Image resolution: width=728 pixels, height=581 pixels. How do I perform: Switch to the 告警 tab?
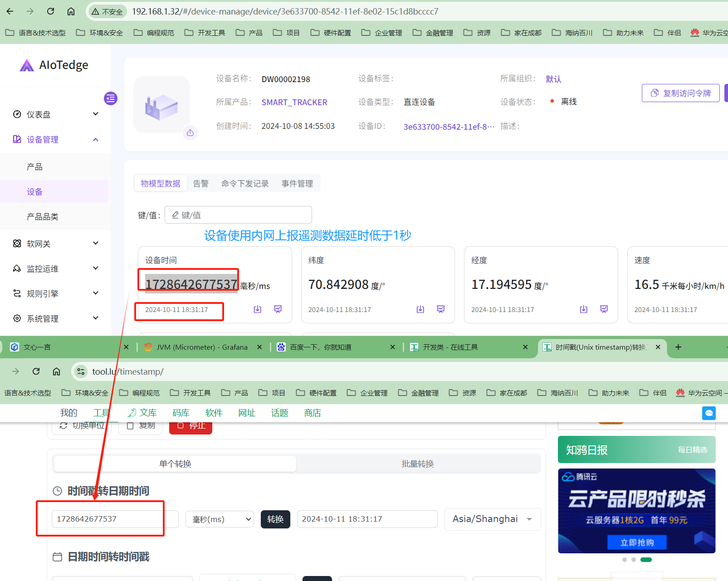[x=200, y=183]
